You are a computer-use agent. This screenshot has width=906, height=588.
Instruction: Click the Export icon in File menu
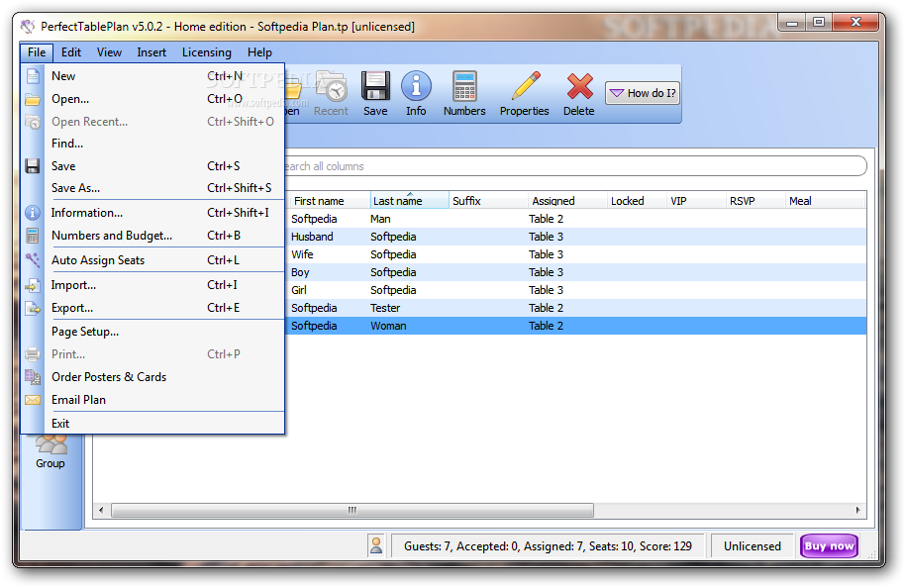[33, 308]
